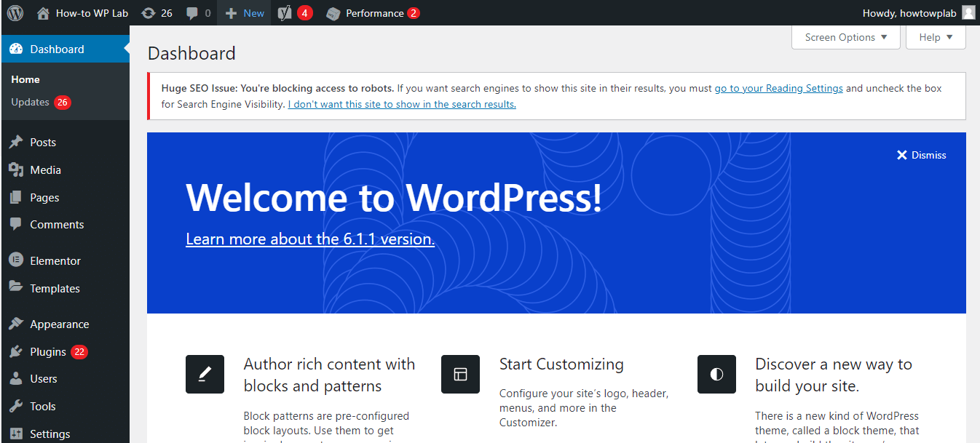The image size is (980, 443).
Task: Click the WordPress logo in admin bar
Action: click(15, 13)
